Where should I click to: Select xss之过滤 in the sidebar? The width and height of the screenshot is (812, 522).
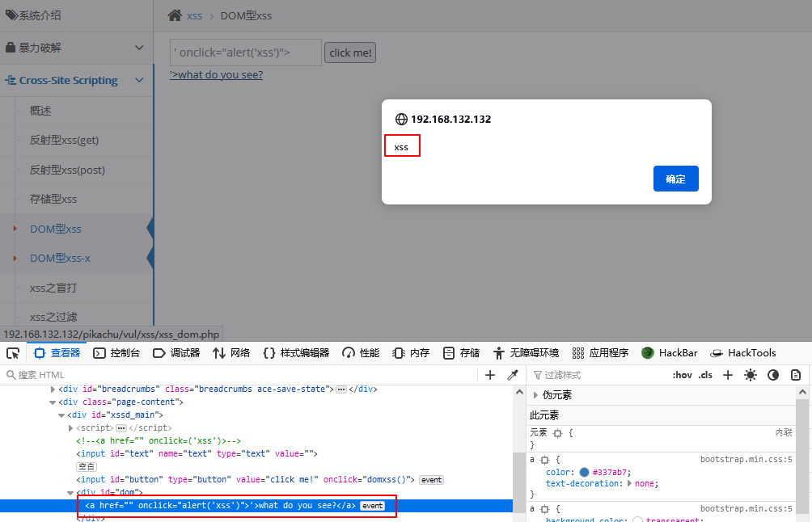pos(53,317)
